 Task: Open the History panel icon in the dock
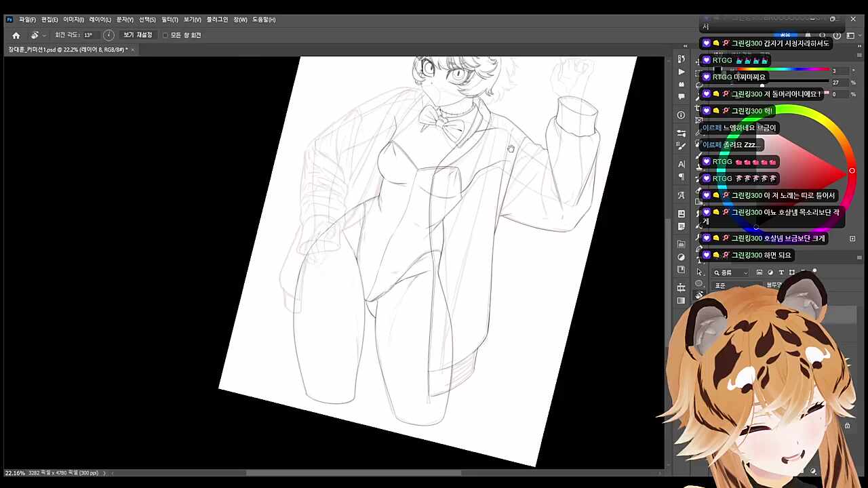682,60
